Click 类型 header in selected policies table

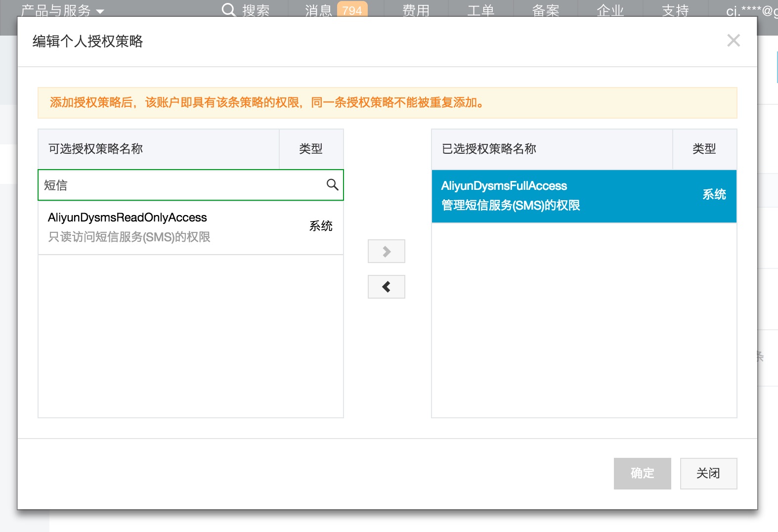tap(704, 149)
